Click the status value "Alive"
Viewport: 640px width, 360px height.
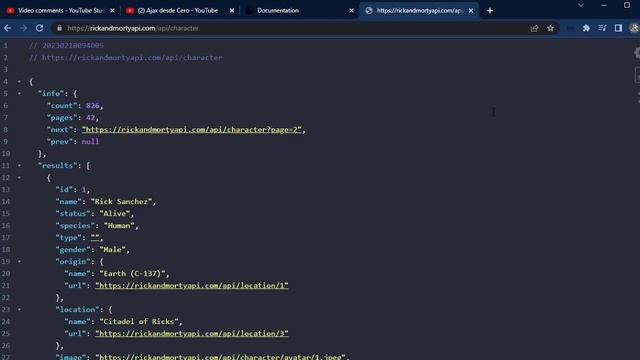(x=115, y=213)
